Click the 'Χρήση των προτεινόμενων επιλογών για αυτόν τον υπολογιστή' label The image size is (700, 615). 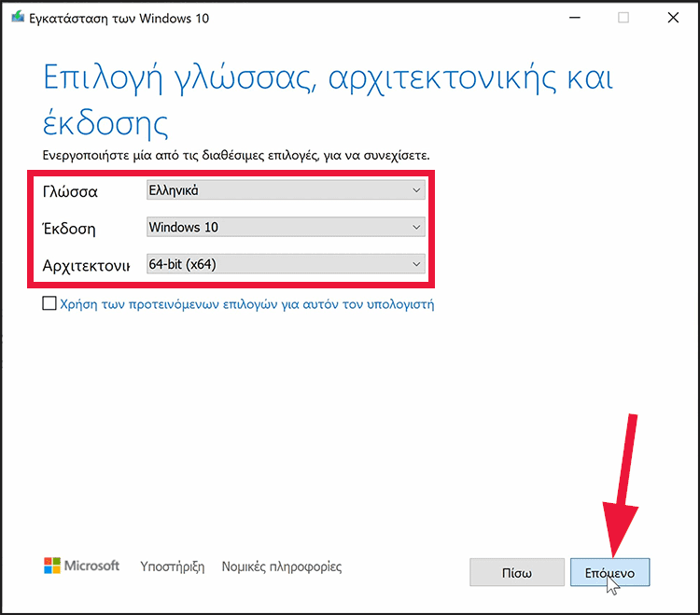[247, 304]
